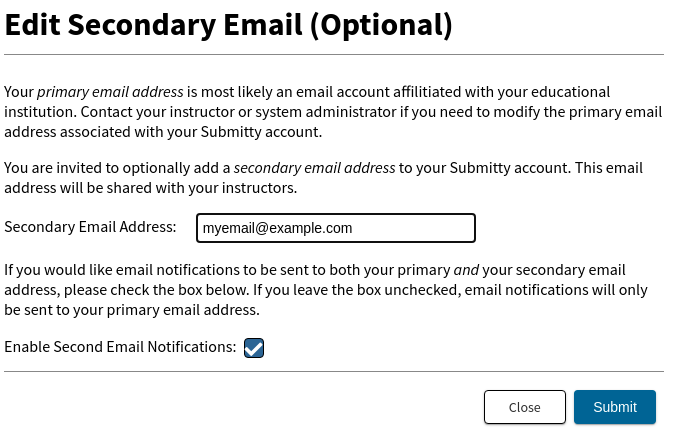
Task: Toggle the Enable Second Email Notifications checkbox
Action: pos(254,348)
